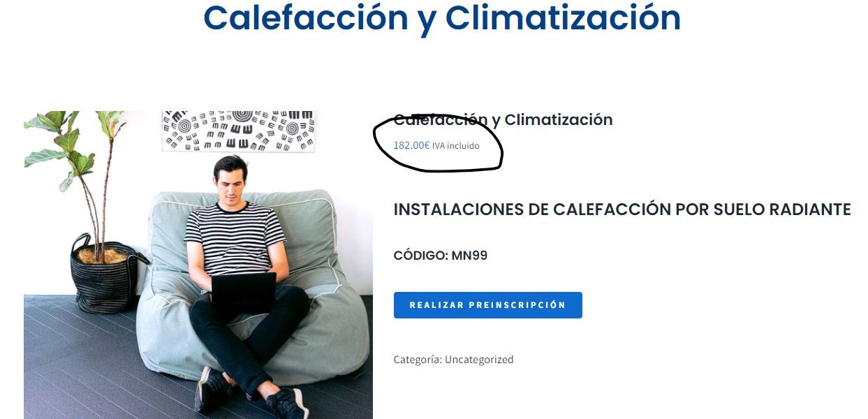Click the woven basket planter in the photo

point(105,277)
